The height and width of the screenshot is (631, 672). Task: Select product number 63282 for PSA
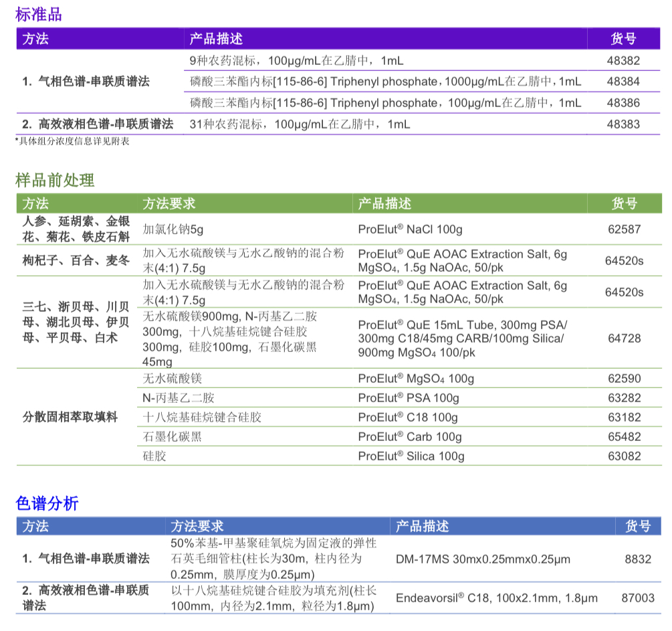624,398
